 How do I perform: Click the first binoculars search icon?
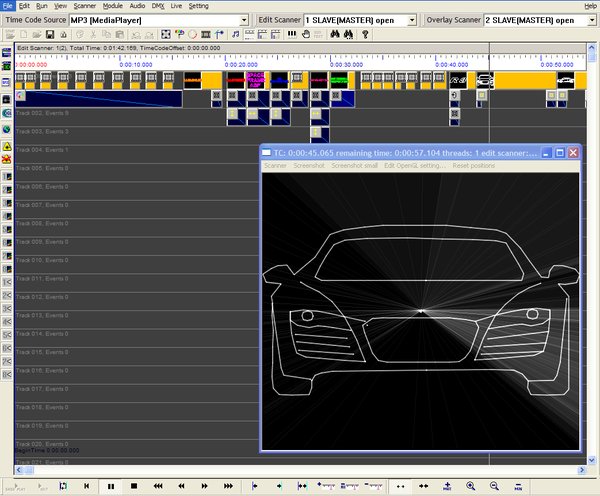click(x=335, y=34)
